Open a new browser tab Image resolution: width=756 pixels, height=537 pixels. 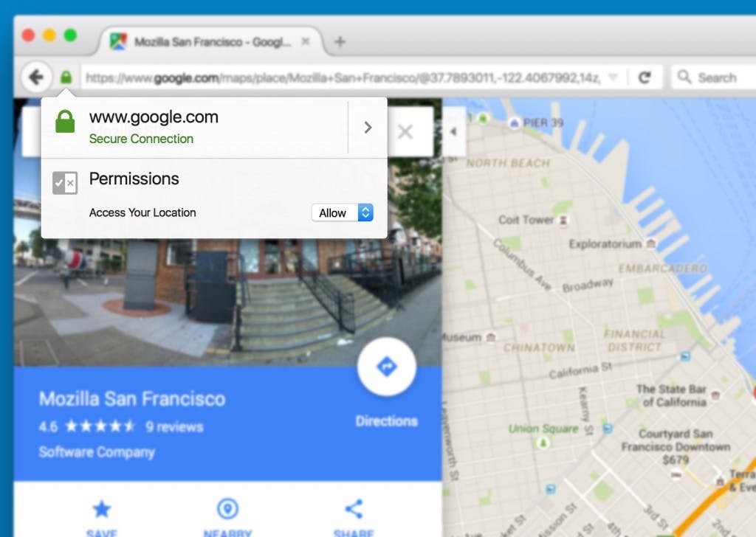pos(339,42)
